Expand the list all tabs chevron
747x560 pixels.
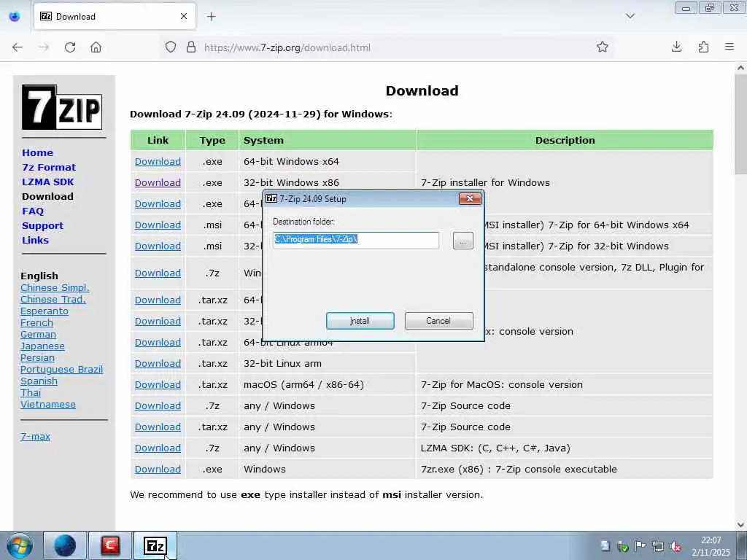(x=630, y=16)
